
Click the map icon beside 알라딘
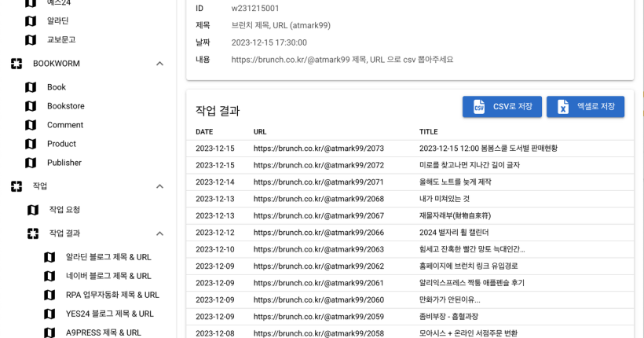coord(31,21)
